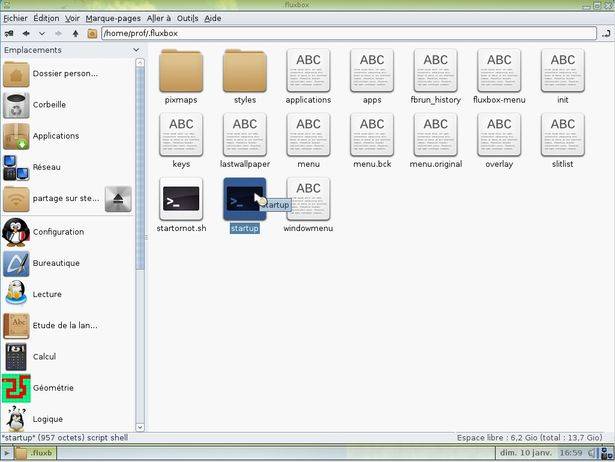This screenshot has width=615, height=462.
Task: Click the clock showing 16:59
Action: pos(571,453)
